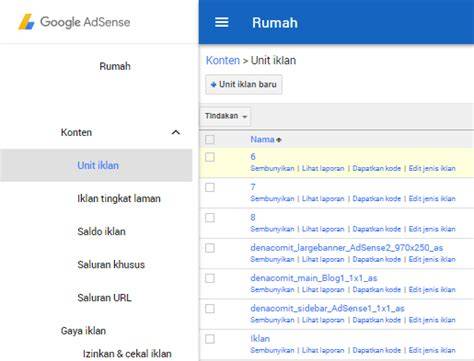Select checkbox for denacomit_largebanner_AdSense2_970x250_as
474x361 pixels.
(x=210, y=248)
